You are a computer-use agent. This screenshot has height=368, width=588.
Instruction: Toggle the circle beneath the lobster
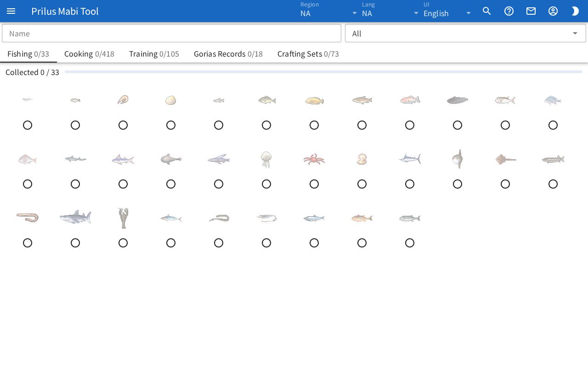tap(123, 243)
